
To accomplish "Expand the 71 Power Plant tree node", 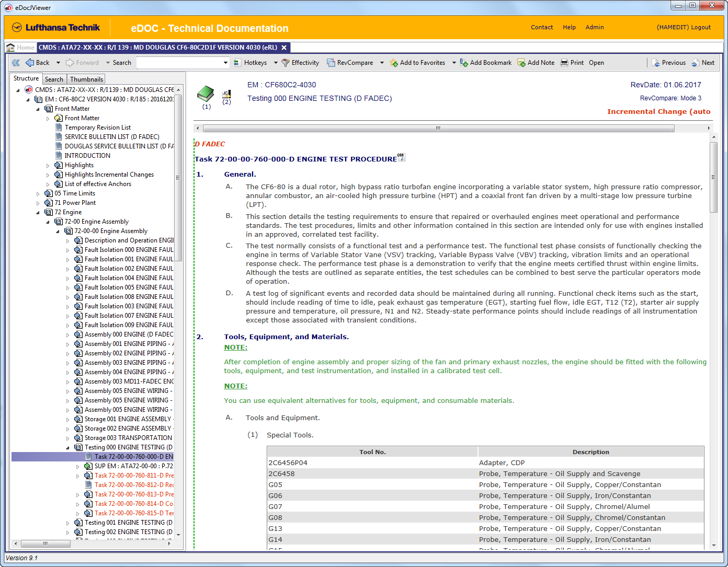I will click(x=38, y=203).
